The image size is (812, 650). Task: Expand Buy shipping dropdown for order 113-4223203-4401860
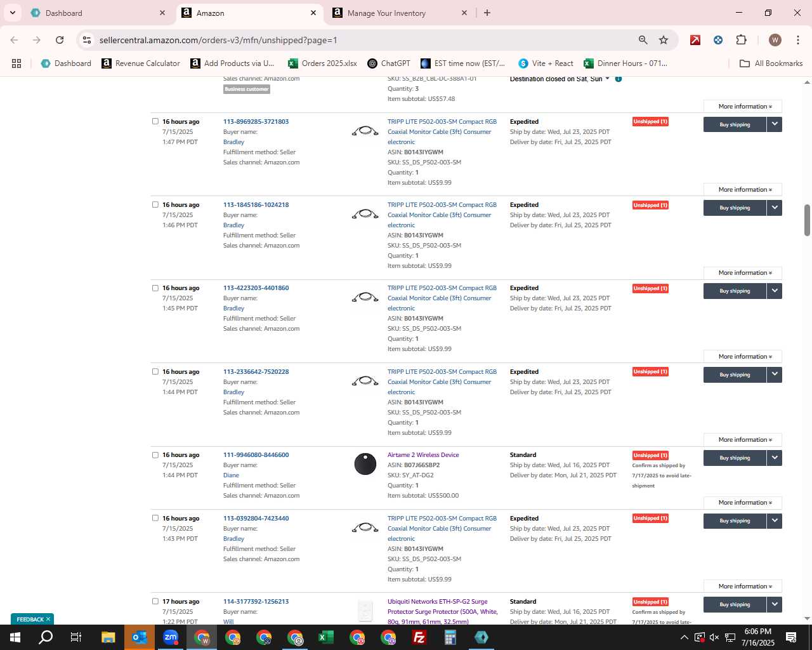775,291
